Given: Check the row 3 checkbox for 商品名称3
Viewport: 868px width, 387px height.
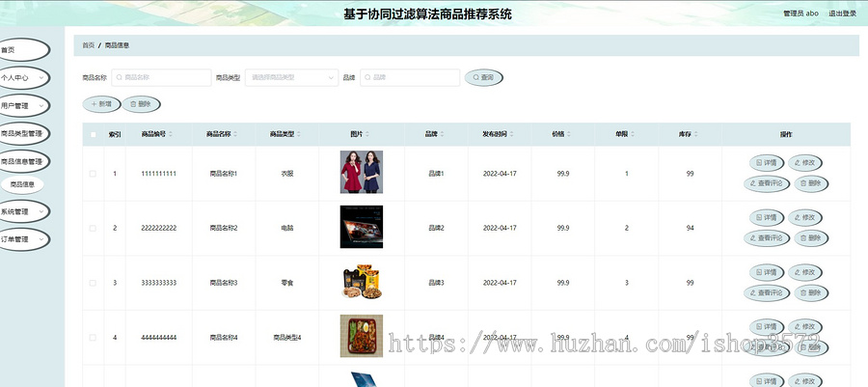Looking at the screenshot, I should pos(93,283).
